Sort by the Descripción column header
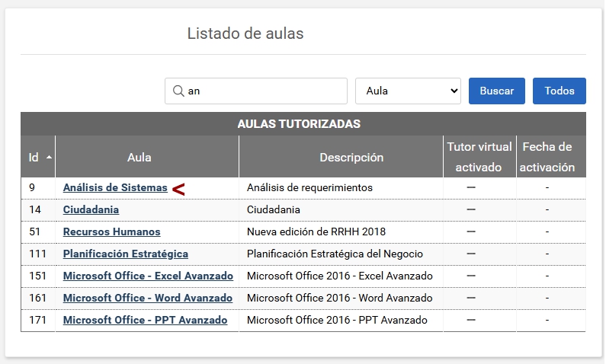606x364 pixels. tap(351, 158)
